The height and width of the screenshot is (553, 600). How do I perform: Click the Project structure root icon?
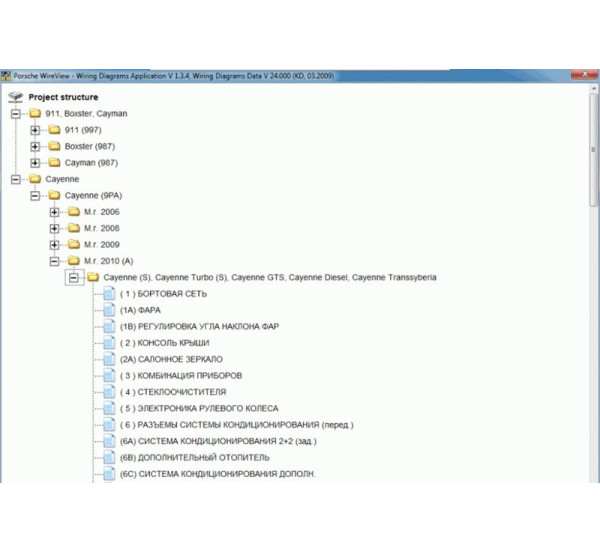pyautogui.click(x=15, y=97)
